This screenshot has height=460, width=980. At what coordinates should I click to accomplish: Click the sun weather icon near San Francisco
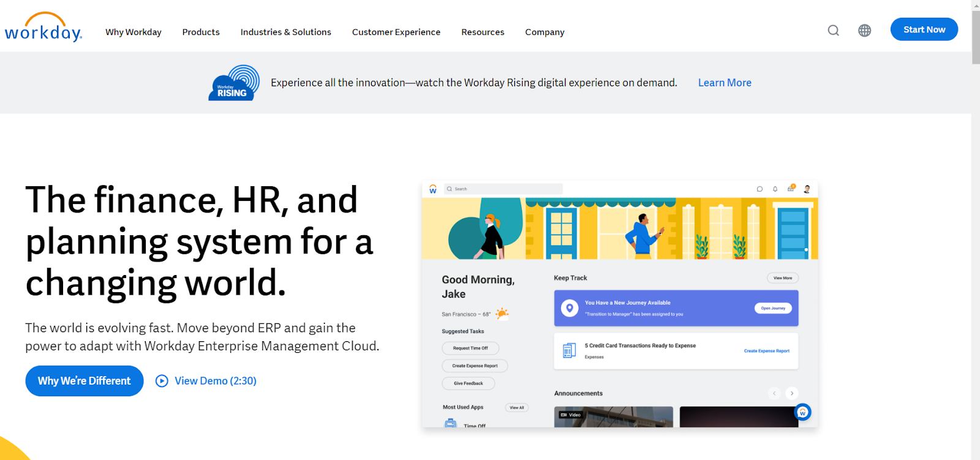[x=502, y=314]
